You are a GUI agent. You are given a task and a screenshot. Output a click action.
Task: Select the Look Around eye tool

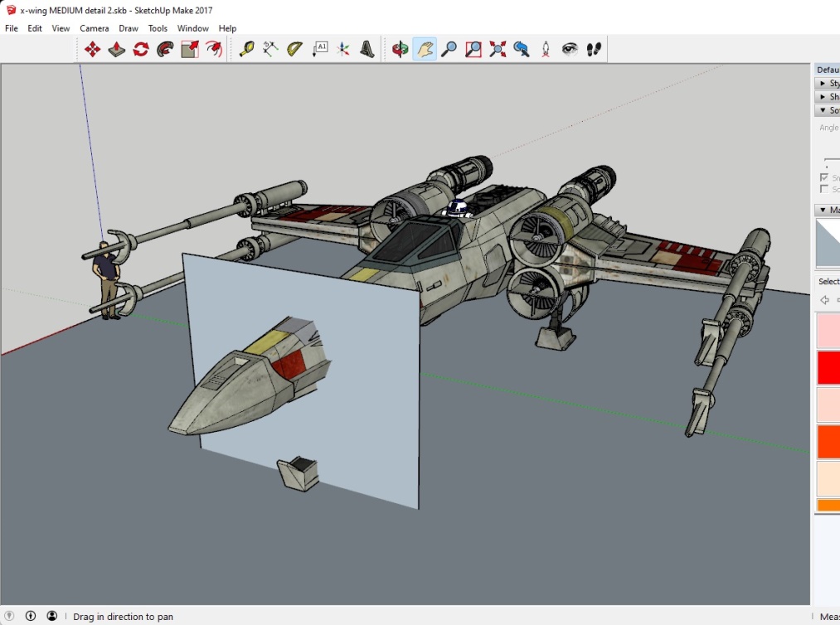[570, 49]
